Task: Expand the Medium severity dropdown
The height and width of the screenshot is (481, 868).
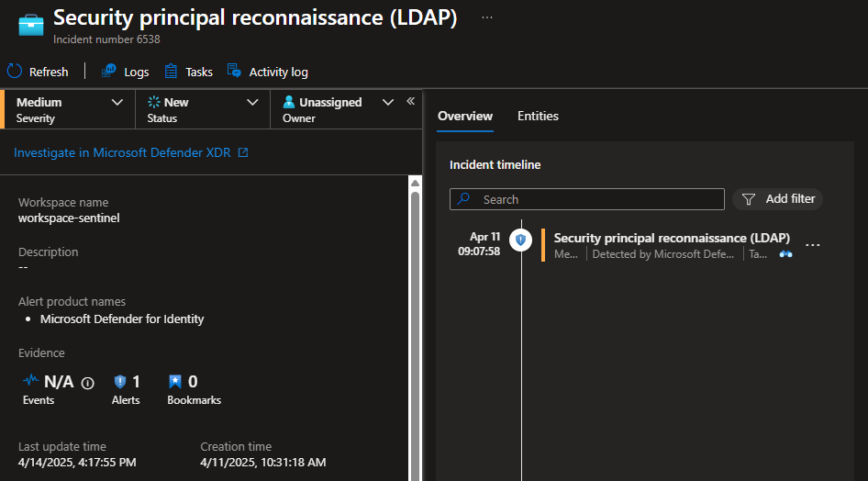Action: click(x=117, y=102)
